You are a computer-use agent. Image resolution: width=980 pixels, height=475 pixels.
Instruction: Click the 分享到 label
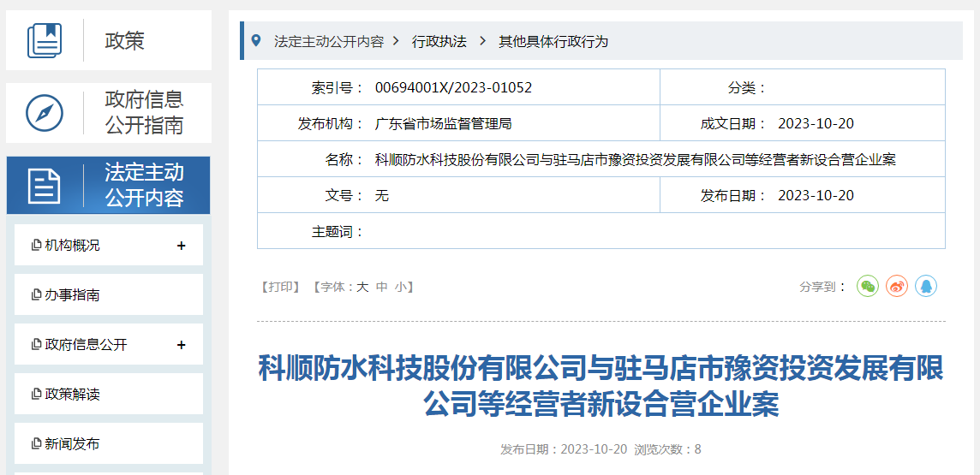pyautogui.click(x=822, y=287)
